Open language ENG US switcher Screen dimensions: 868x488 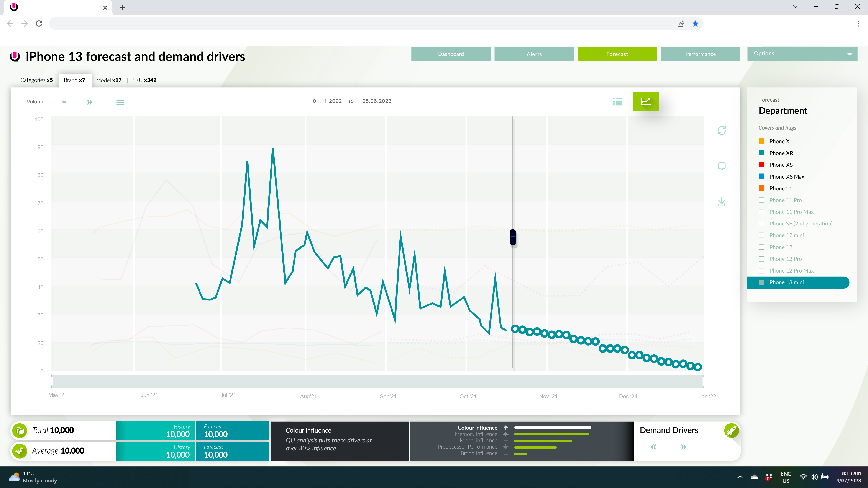(786, 477)
